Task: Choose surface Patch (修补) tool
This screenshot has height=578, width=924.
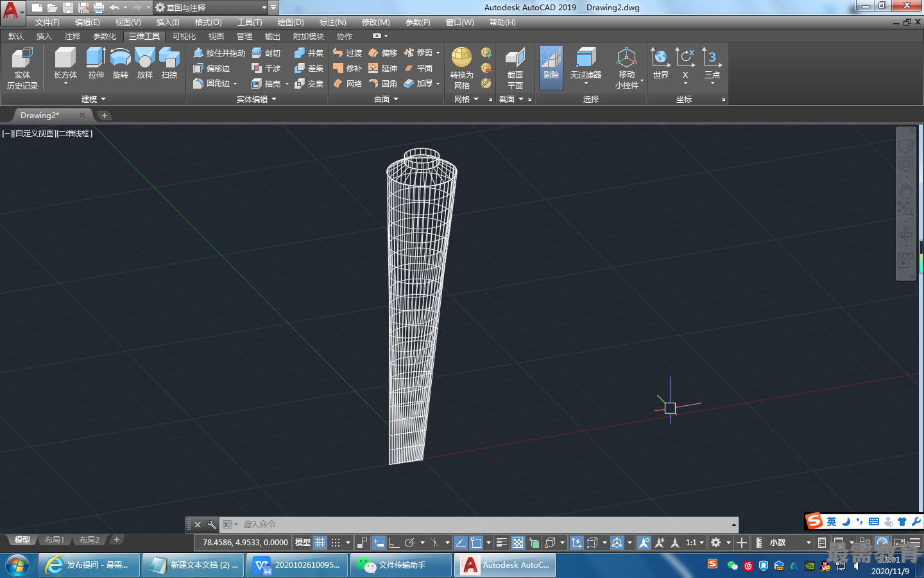Action: 347,68
